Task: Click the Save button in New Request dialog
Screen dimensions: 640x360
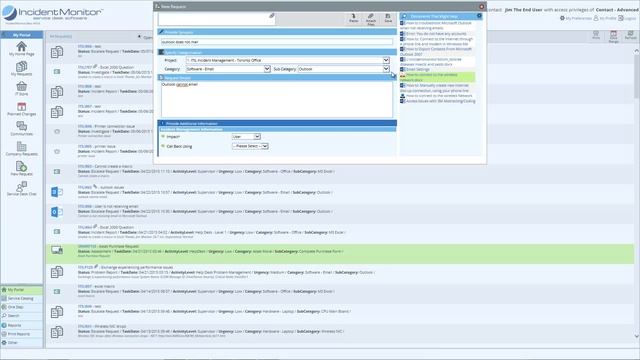Action: click(x=388, y=18)
